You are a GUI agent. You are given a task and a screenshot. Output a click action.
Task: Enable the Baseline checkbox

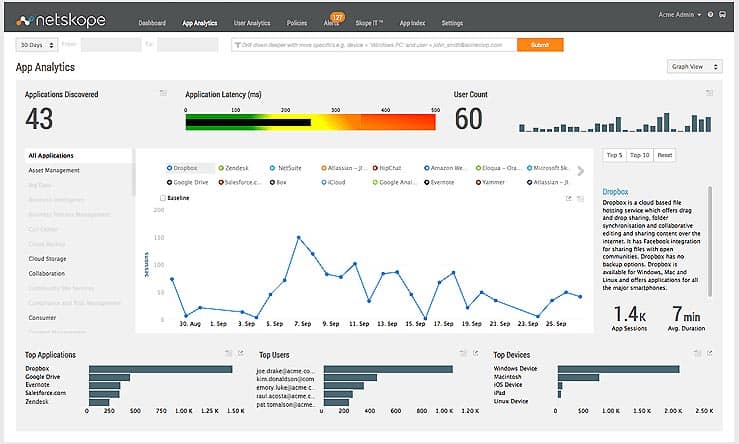[x=163, y=198]
